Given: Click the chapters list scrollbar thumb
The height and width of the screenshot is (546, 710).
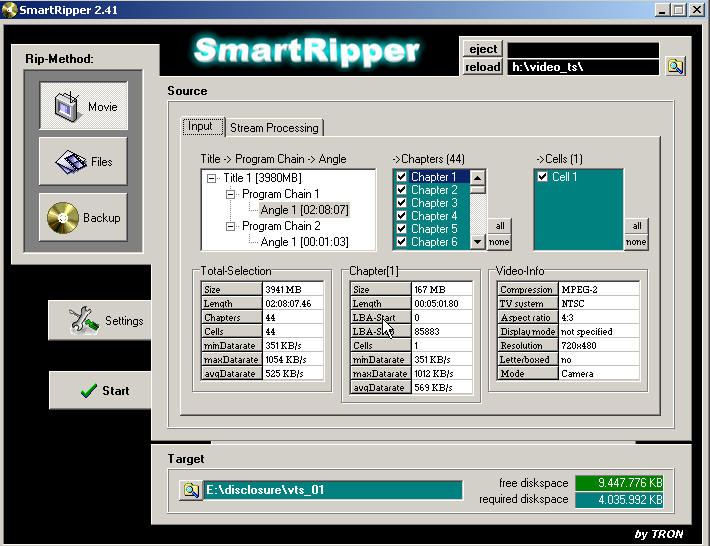Looking at the screenshot, I should coord(478,189).
